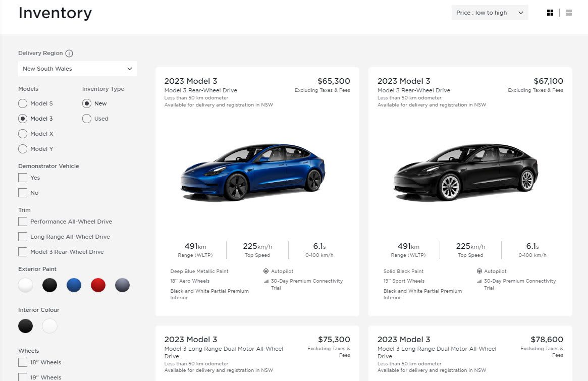
Task: Click the connectivity signal icon on the $67,100 card
Action: 479,281
